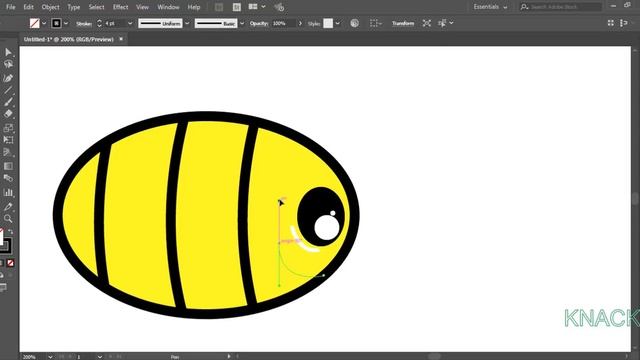Click the Opacity 100% value field
Viewport: 640px width, 360px height.
pyautogui.click(x=283, y=23)
